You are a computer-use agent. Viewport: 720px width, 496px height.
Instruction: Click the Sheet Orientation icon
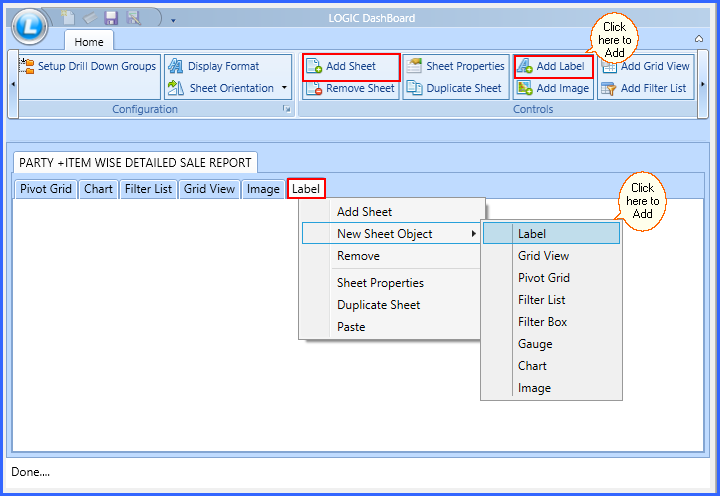point(175,88)
